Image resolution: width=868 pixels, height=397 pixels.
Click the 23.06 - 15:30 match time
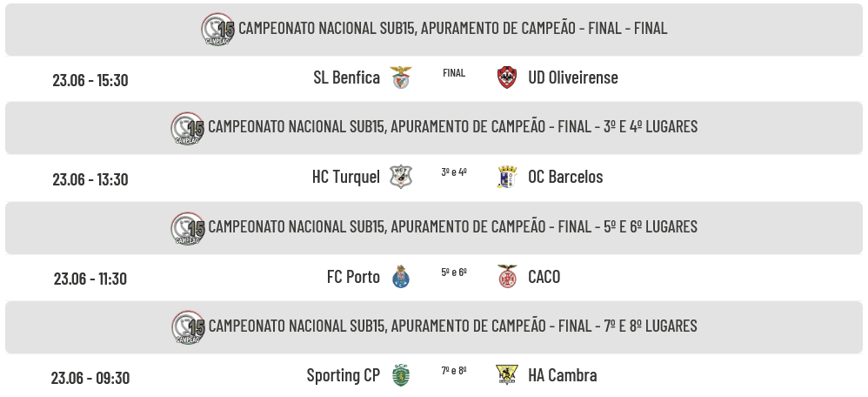pos(90,80)
